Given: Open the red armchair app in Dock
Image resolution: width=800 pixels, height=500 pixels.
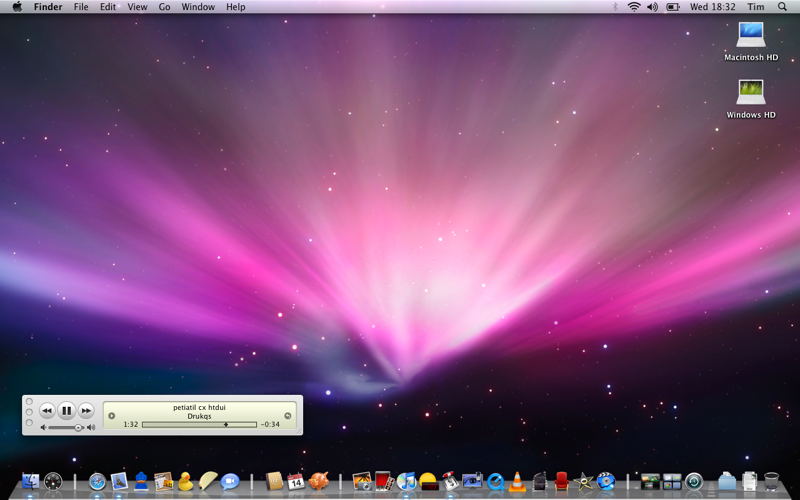Looking at the screenshot, I should (561, 481).
